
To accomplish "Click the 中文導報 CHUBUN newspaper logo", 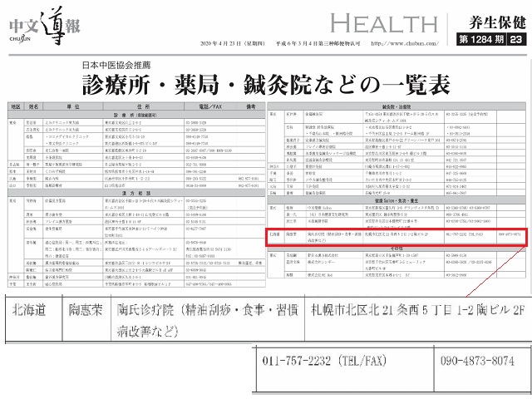I will (44, 27).
